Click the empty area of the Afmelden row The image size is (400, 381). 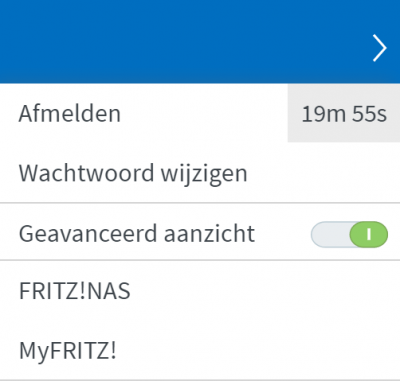coord(203,113)
